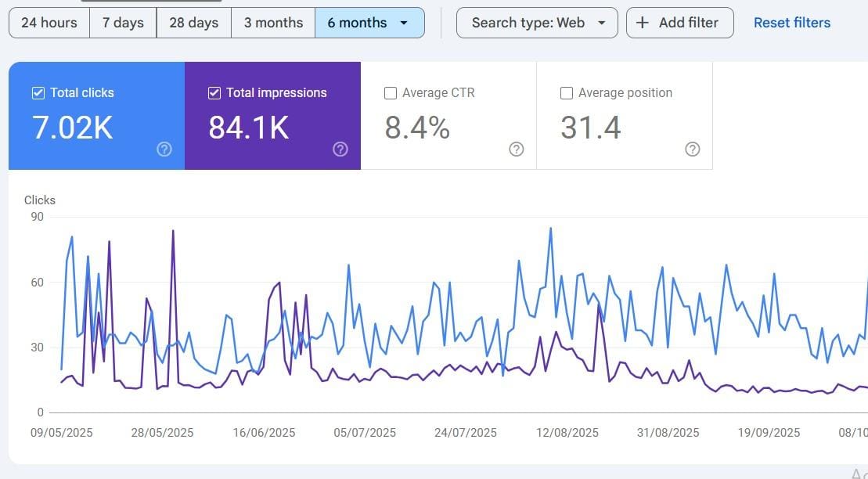The image size is (868, 479).
Task: Uncheck the Total impressions checkbox
Action: [x=214, y=93]
